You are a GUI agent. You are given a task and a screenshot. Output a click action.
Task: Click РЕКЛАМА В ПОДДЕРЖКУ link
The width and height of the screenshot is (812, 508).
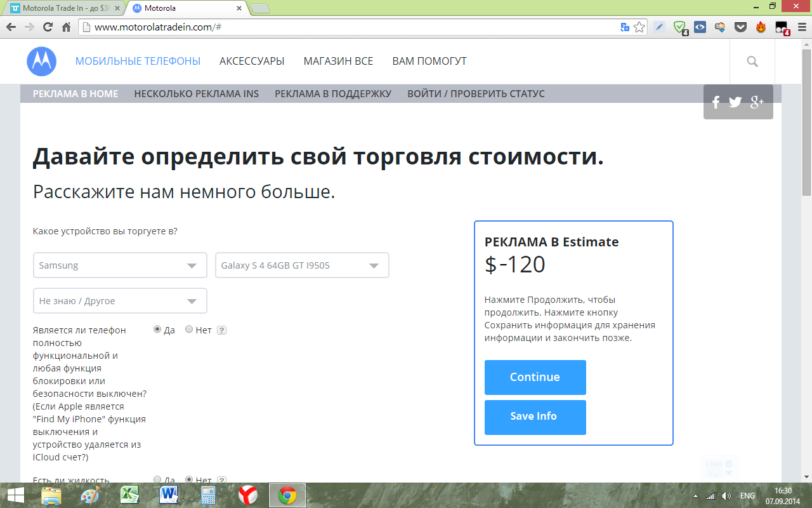333,94
